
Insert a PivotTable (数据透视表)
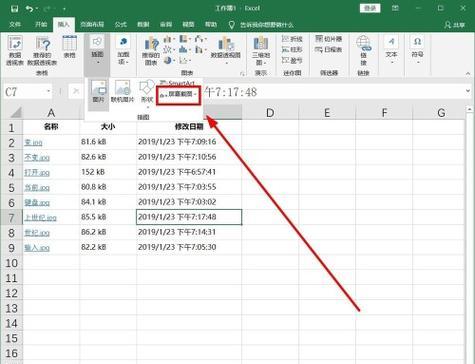pyautogui.click(x=15, y=50)
